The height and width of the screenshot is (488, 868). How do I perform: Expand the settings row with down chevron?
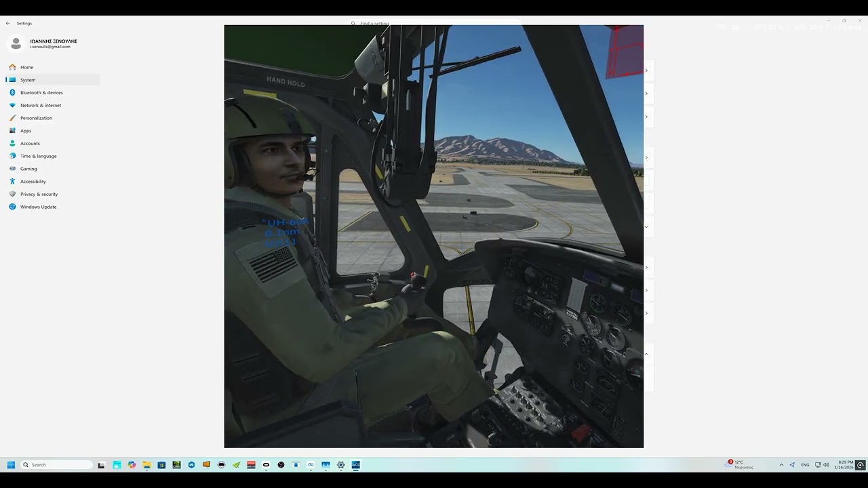[x=646, y=226]
